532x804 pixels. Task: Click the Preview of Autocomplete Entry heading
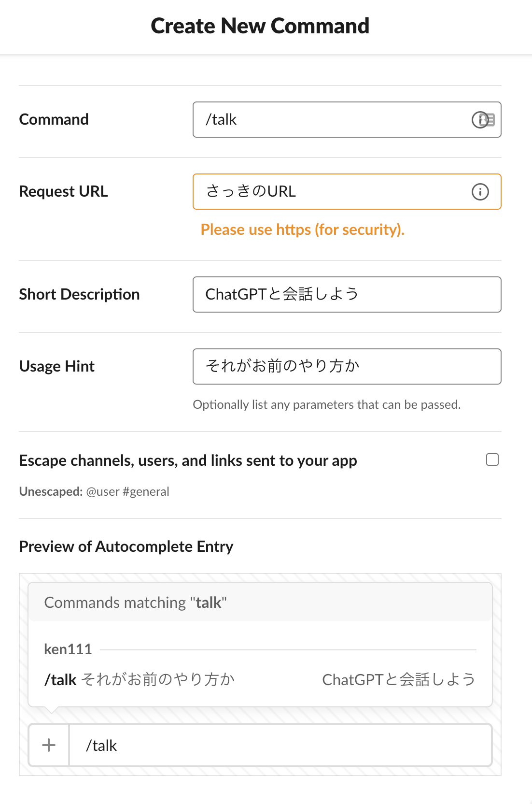pyautogui.click(x=126, y=547)
